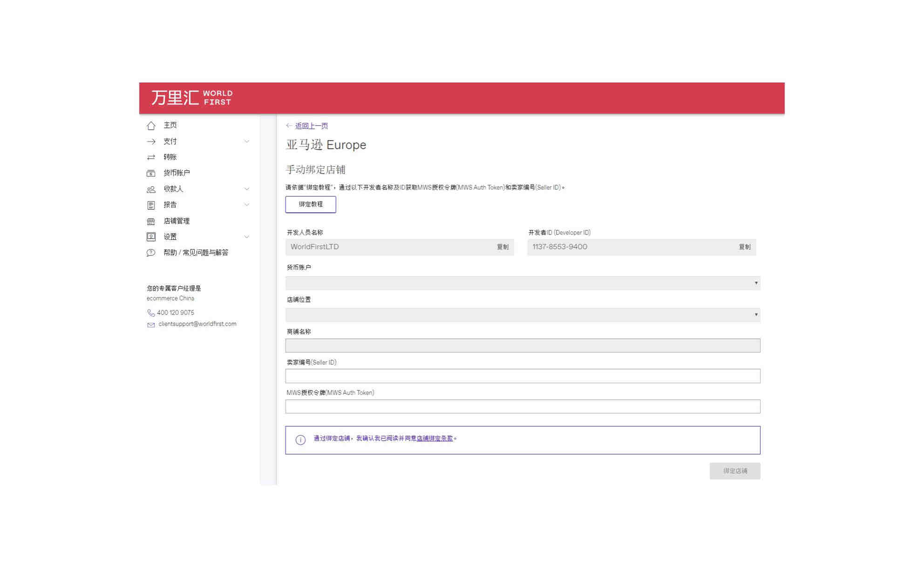The height and width of the screenshot is (566, 924).
Task: Expand the 支付 submenu chevron
Action: [247, 141]
